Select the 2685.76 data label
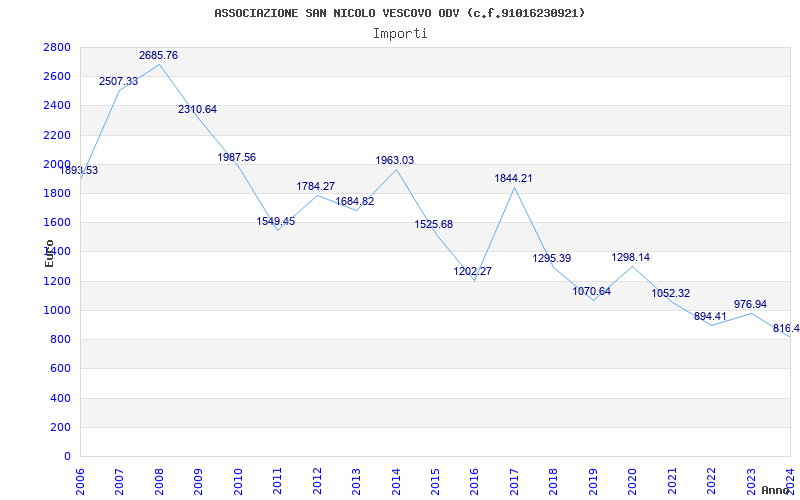This screenshot has width=800, height=500. [x=159, y=56]
